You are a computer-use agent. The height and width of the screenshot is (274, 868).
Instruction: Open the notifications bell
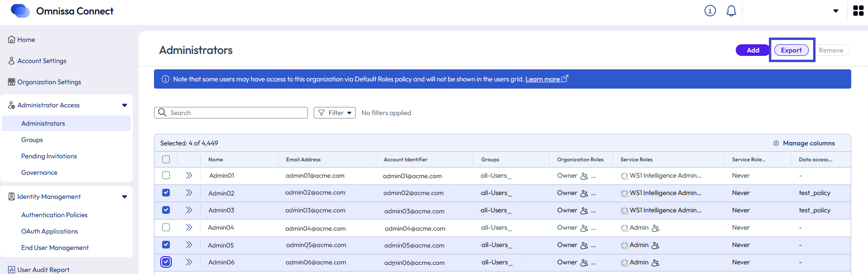point(731,11)
